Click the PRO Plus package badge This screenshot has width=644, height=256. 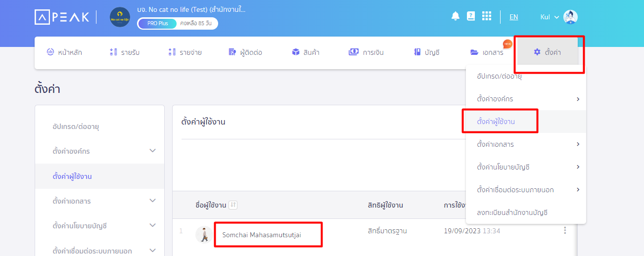click(157, 23)
